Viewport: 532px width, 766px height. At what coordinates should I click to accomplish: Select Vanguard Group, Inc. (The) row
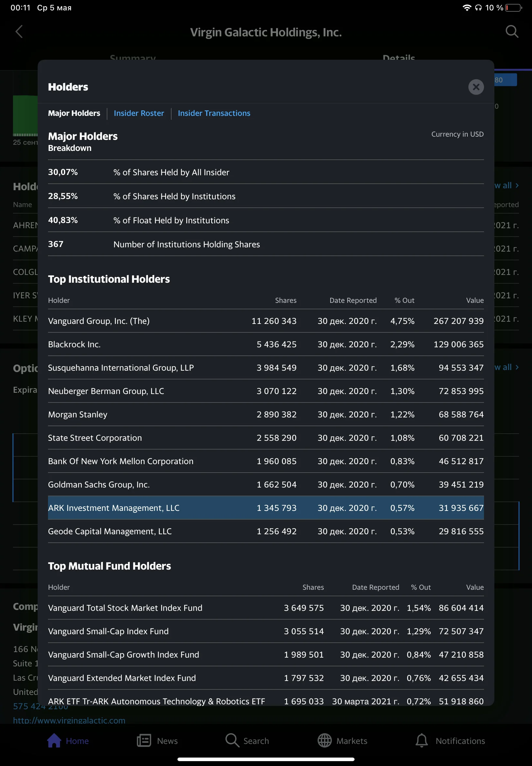tap(266, 321)
